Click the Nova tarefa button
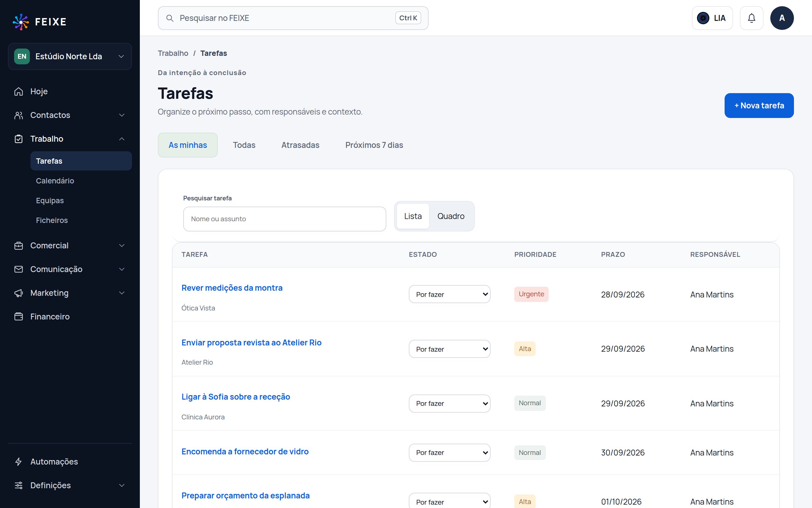This screenshot has width=812, height=508. pos(759,106)
